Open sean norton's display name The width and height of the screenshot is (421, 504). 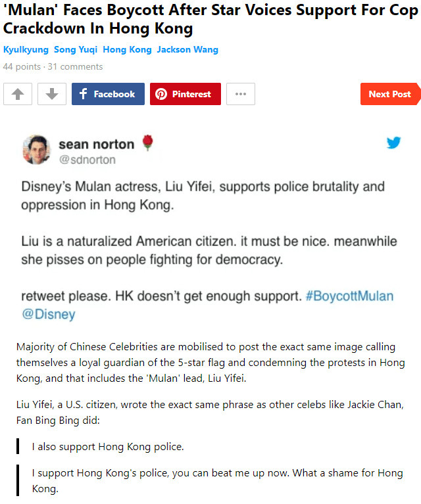pyautogui.click(x=96, y=144)
